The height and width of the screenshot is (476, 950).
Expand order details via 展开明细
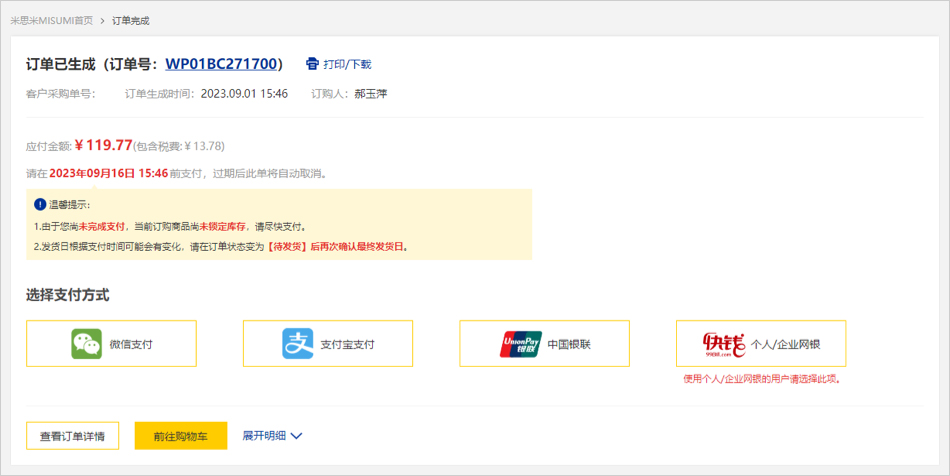264,436
